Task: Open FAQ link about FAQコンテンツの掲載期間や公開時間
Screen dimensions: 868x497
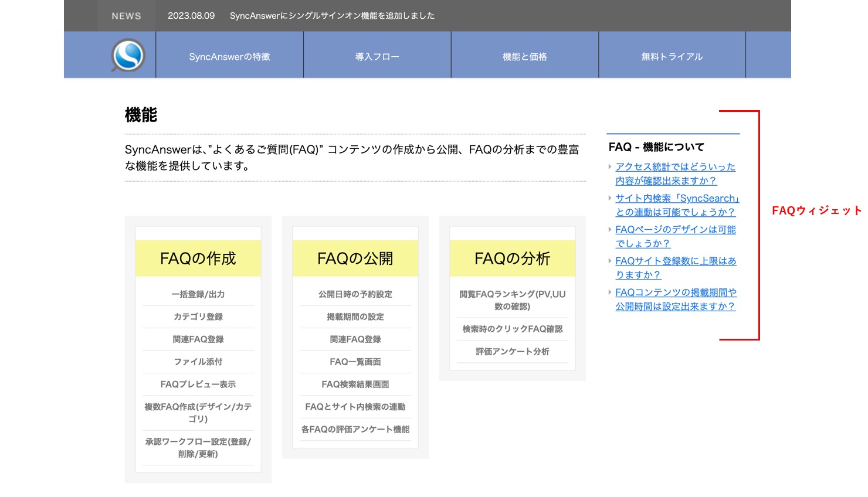Action: tap(676, 299)
